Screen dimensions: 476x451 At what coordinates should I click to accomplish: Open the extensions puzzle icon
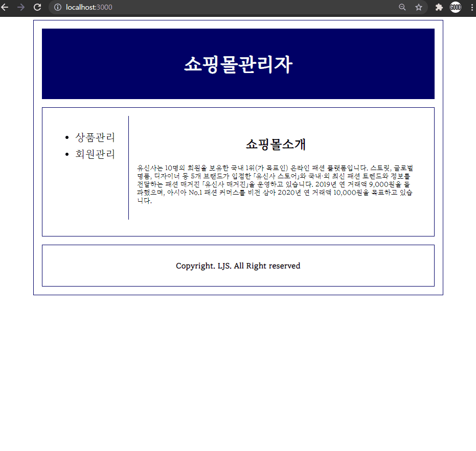439,7
